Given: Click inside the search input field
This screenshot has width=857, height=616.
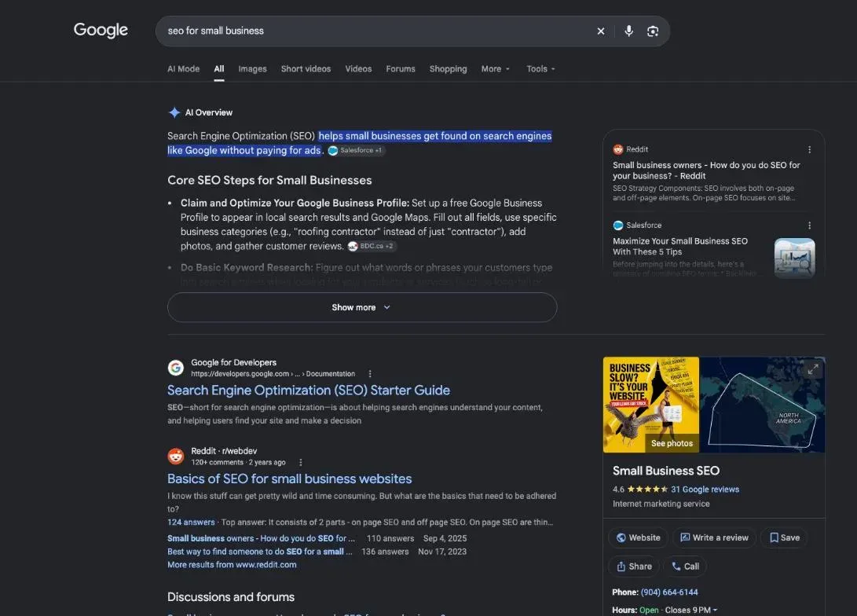Looking at the screenshot, I should click(377, 31).
